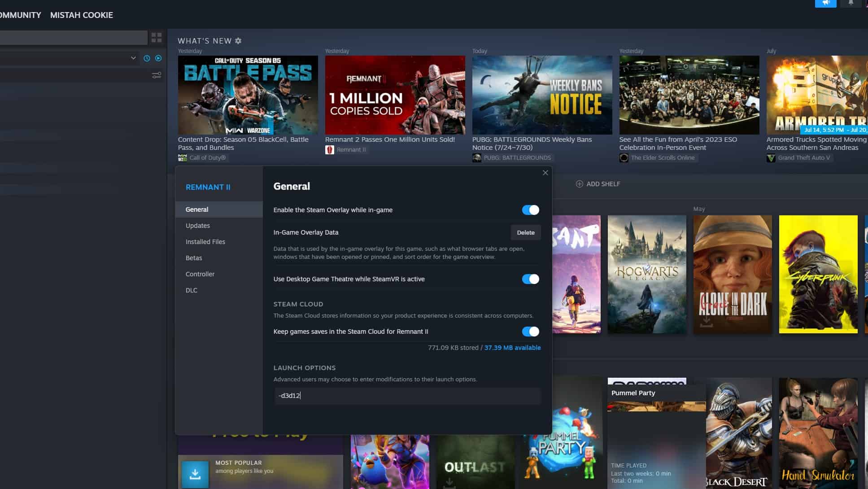Click the Remnant II news thumbnail
868x489 pixels.
395,95
